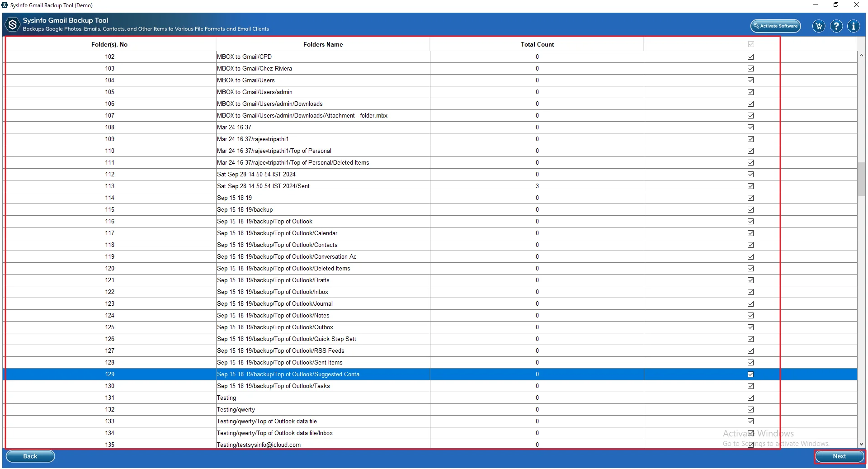
Task: Toggle checkbox on the highlighted Suggested Conta row
Action: coord(751,374)
